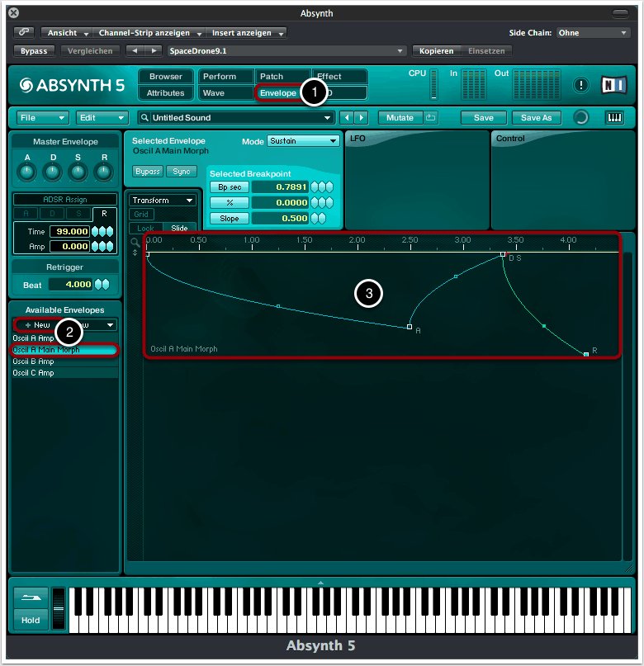Viewport: 644px width, 666px height.
Task: Adjust the Master Envelope A knob
Action: [27, 172]
